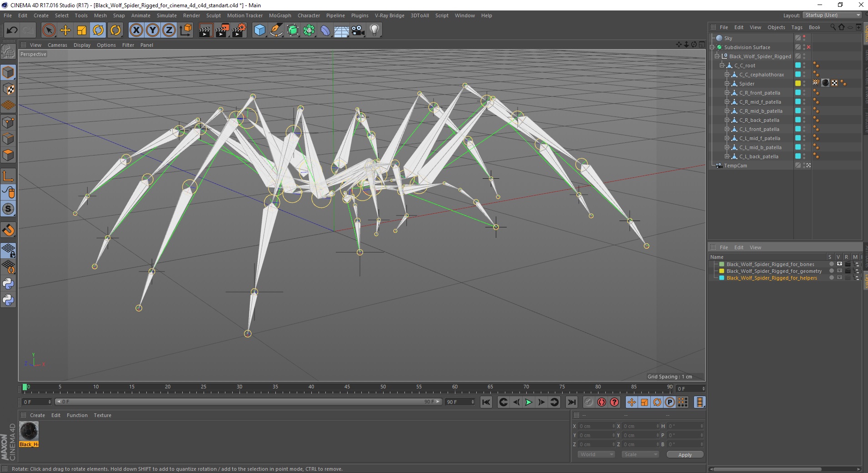Click the Undo arrow icon
This screenshot has width=868, height=473.
coord(12,30)
